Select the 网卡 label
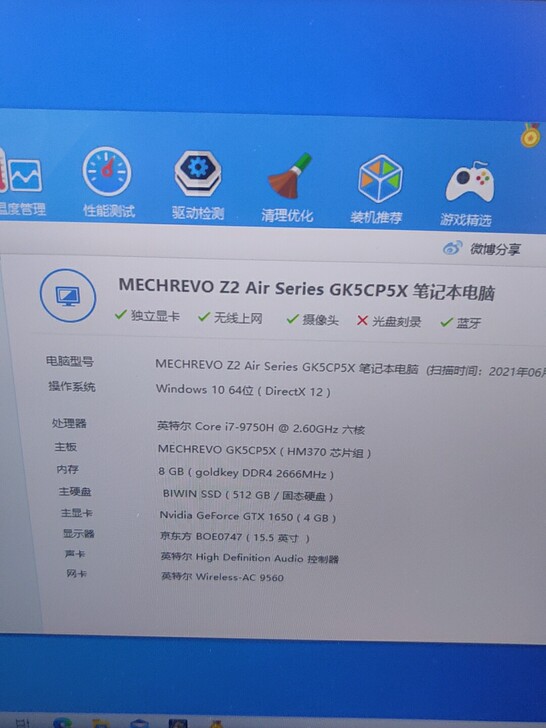Screen dimensions: 546x728 point(77,573)
